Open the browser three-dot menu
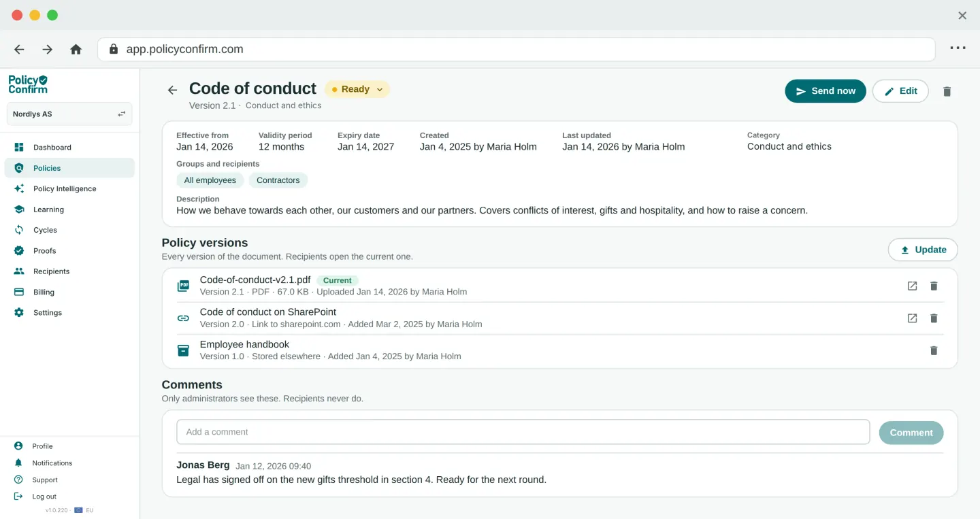This screenshot has height=519, width=980. coord(958,48)
